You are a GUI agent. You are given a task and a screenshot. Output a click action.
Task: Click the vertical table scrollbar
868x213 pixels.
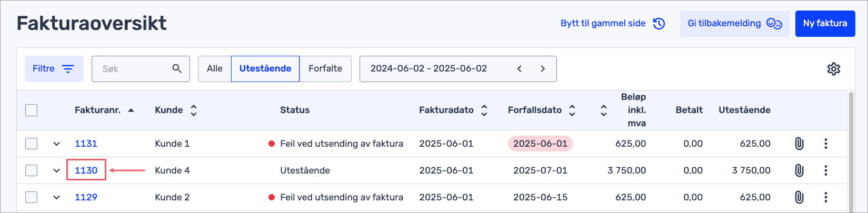[851, 150]
